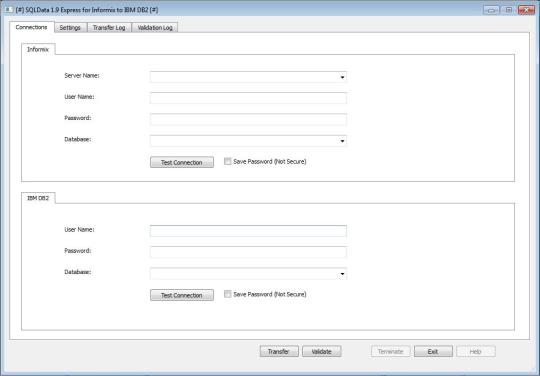Click the Informix Password field
This screenshot has height=376, width=540.
248,119
